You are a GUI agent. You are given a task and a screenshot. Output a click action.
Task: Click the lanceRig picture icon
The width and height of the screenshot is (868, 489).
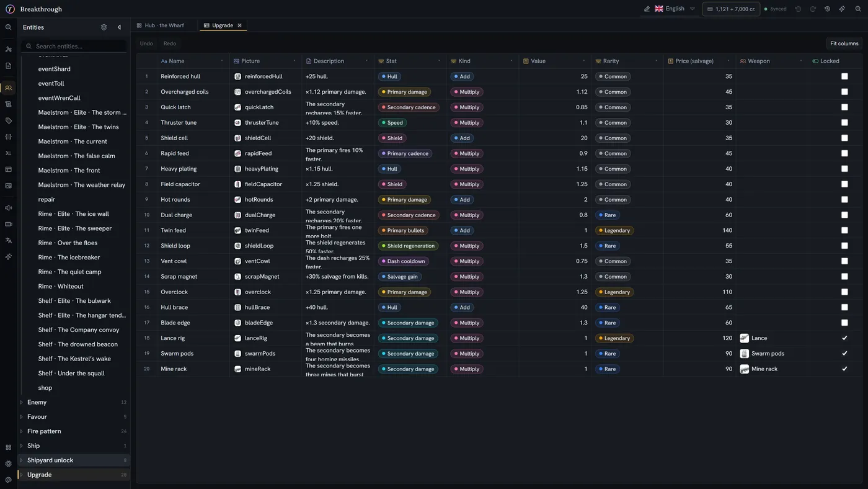(x=238, y=338)
